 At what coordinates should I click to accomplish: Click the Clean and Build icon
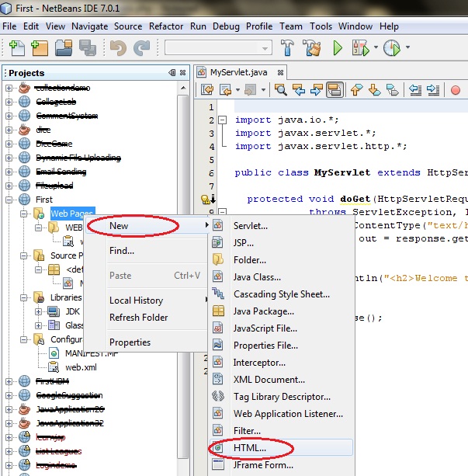pyautogui.click(x=312, y=48)
